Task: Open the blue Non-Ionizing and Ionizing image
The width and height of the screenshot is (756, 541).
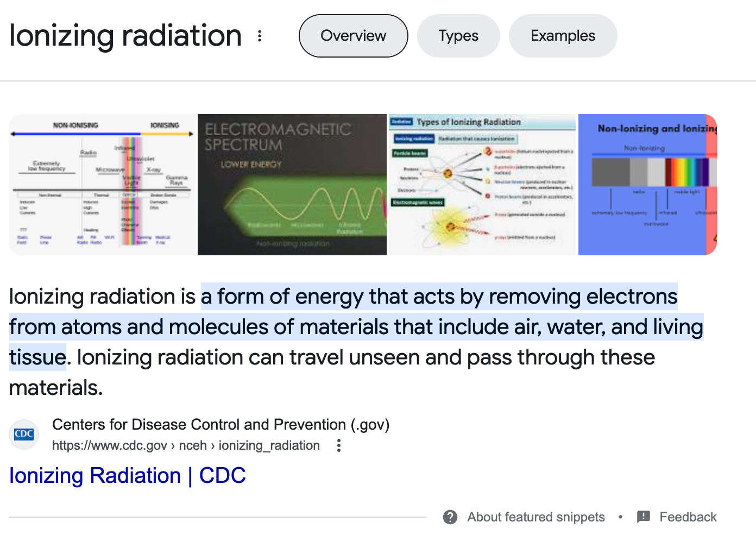Action: coord(647,185)
